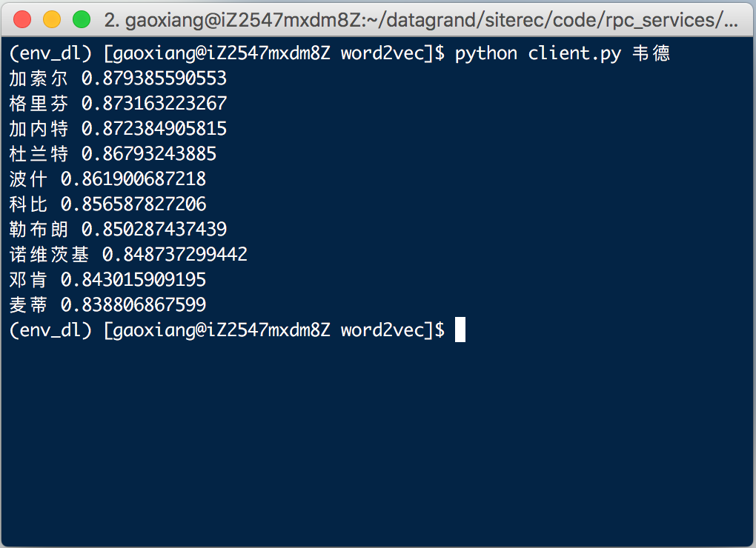Click the window title bar path text

[x=421, y=20]
